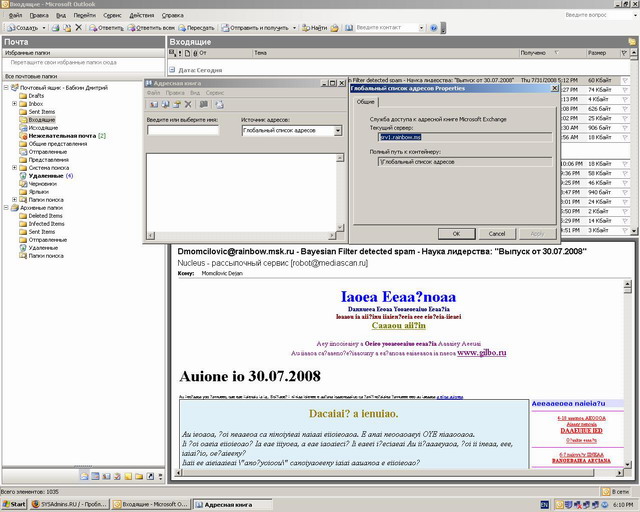Select the Общие tab in Properties
Screen dimensions: 640x512
point(365,102)
